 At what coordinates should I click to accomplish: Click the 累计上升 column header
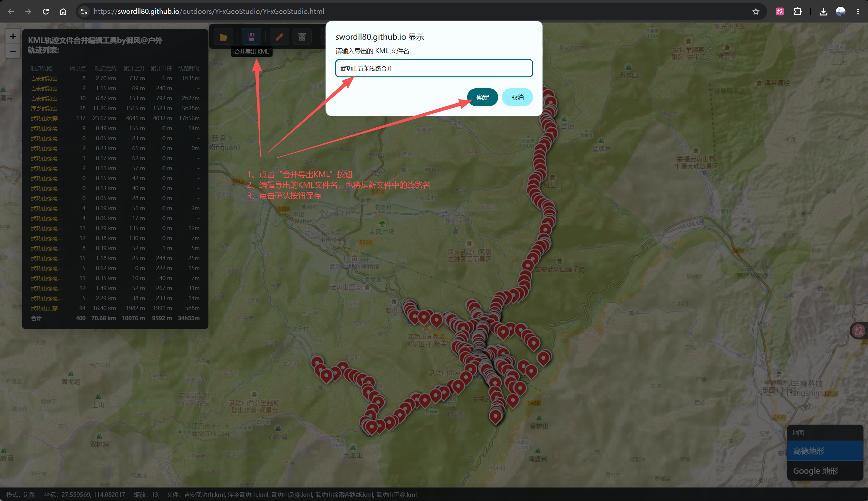[134, 68]
